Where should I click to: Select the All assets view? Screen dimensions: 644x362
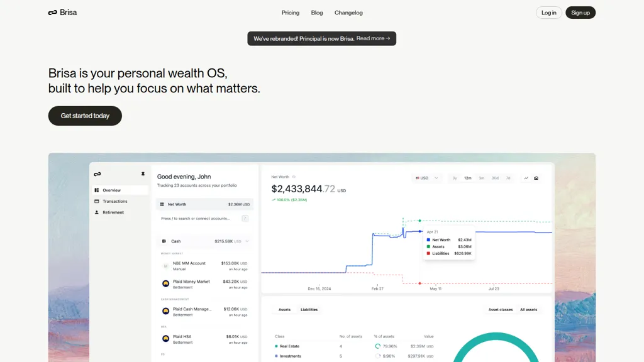[x=528, y=310]
